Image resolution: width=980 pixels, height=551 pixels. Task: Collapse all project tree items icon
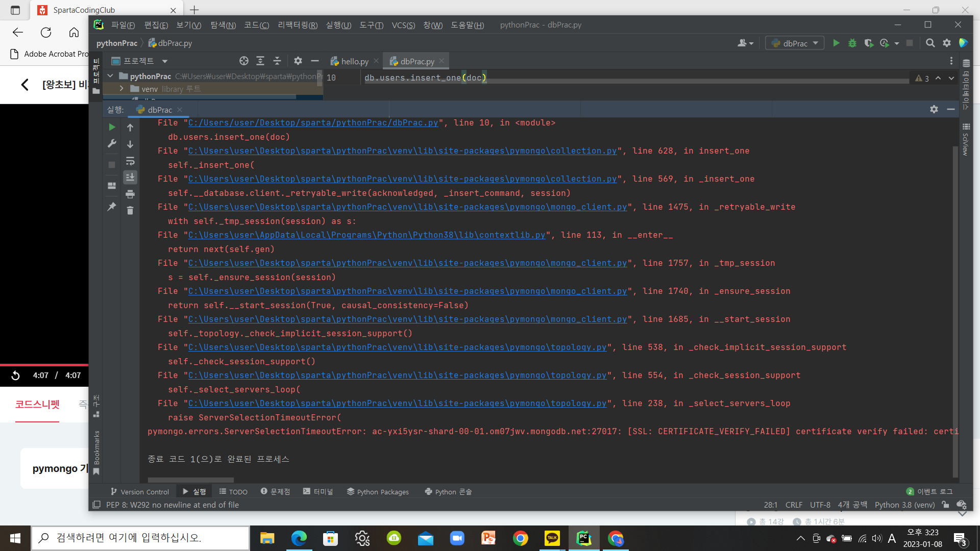[x=277, y=61]
